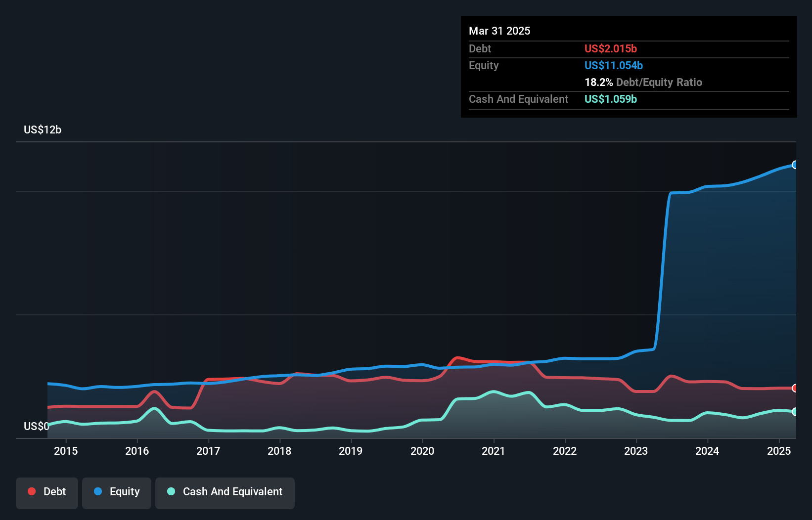Select the 2017 x-axis label
The height and width of the screenshot is (520, 812).
click(x=208, y=451)
